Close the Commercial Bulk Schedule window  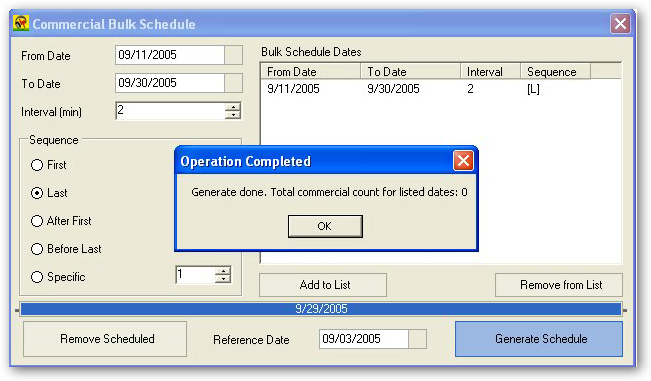click(x=620, y=24)
